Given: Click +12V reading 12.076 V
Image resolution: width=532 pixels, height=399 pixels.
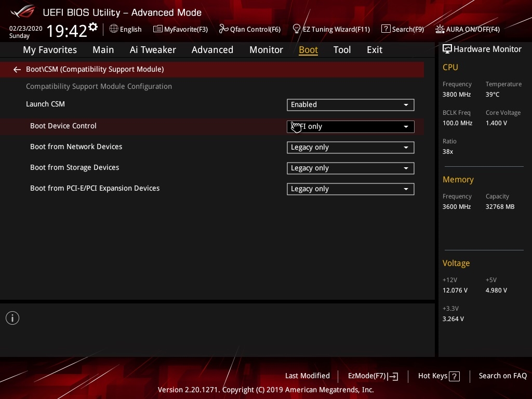Looking at the screenshot, I should tap(455, 290).
